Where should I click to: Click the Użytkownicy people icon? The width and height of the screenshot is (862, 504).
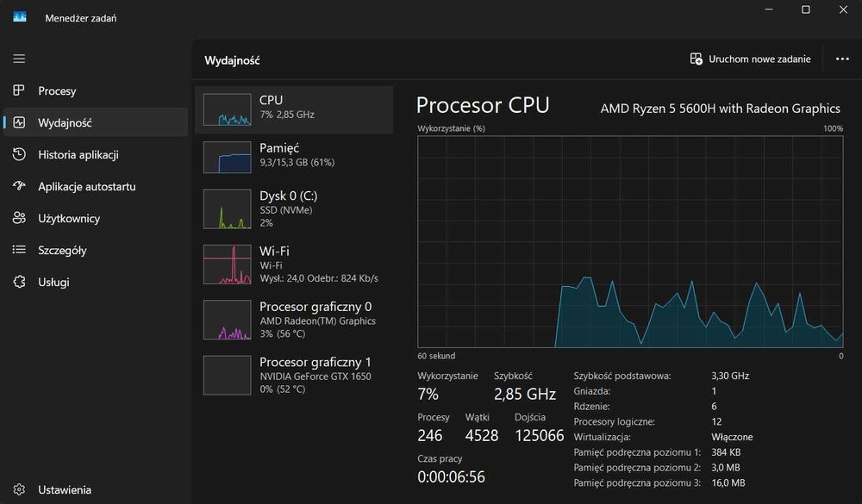[x=19, y=218]
